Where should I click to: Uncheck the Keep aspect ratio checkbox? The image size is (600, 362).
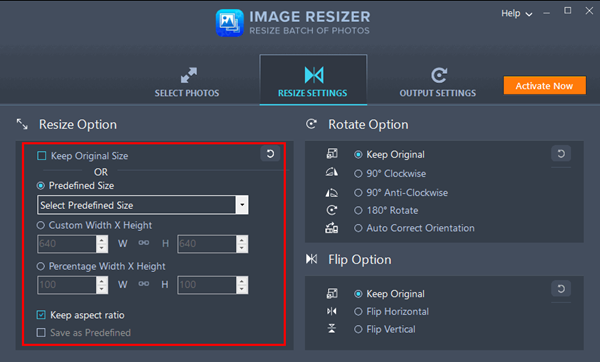41,315
